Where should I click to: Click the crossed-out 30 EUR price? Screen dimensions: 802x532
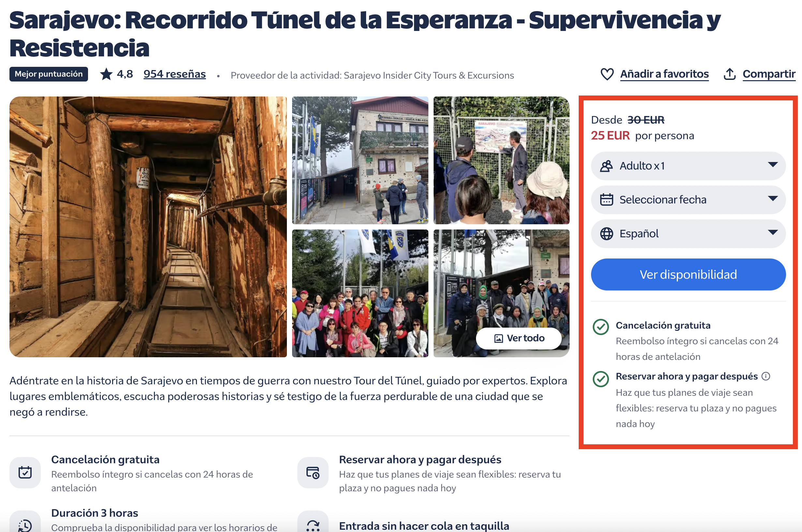646,120
